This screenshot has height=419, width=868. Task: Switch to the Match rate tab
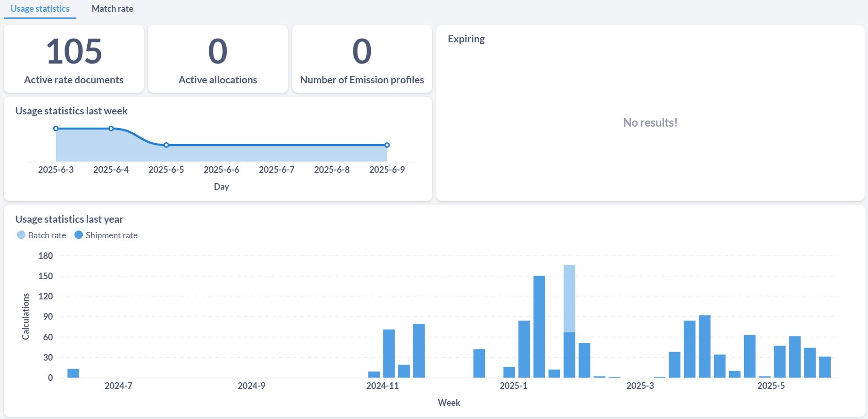point(112,9)
